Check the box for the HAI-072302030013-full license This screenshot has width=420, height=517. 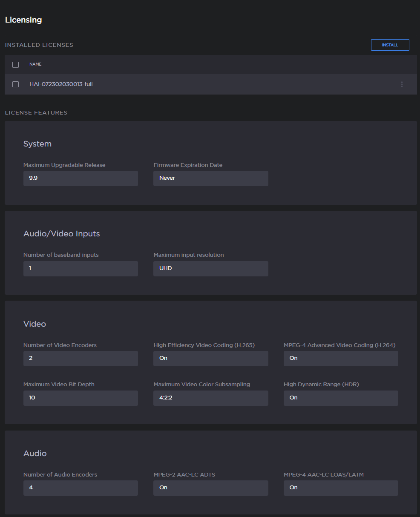[16, 84]
